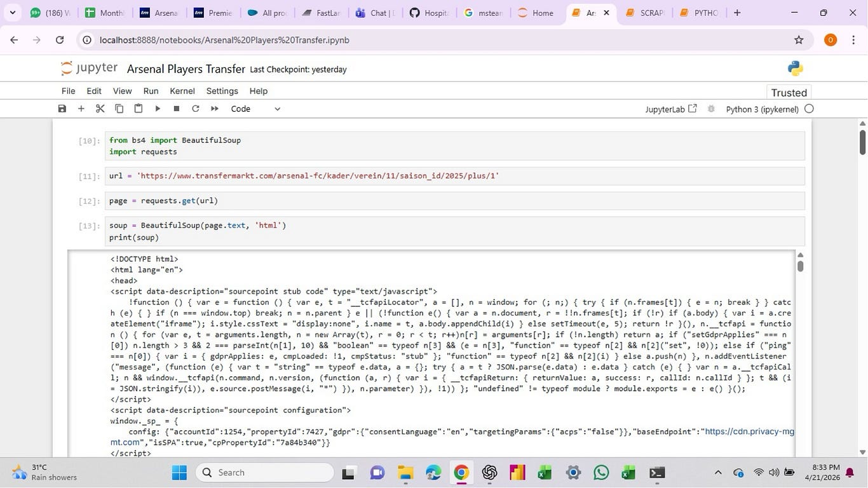This screenshot has height=488, width=868.
Task: Open Microsoft Edge from the taskbar
Action: point(433,473)
